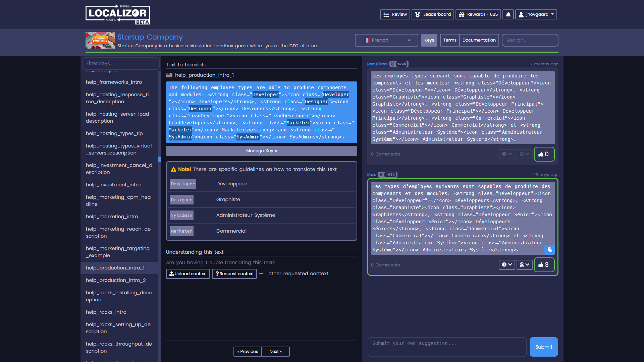The height and width of the screenshot is (362, 644).
Task: Select key help_production_intro_1
Action: pyautogui.click(x=119, y=268)
